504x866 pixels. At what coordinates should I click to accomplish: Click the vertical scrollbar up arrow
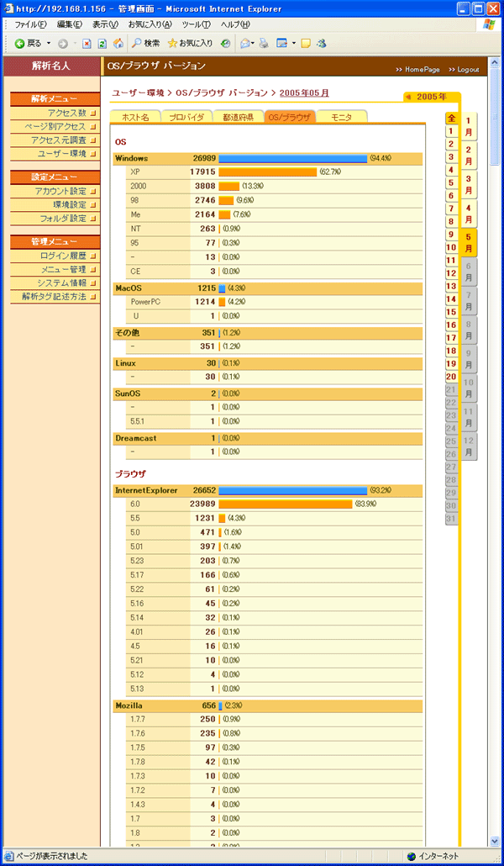[x=494, y=61]
